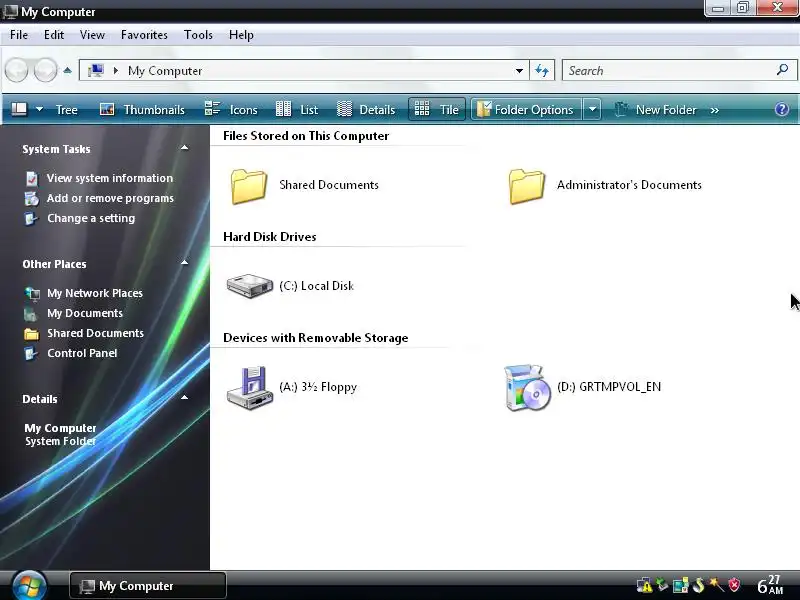Click the My Computer address bar icon
The height and width of the screenshot is (600, 800).
click(x=95, y=70)
